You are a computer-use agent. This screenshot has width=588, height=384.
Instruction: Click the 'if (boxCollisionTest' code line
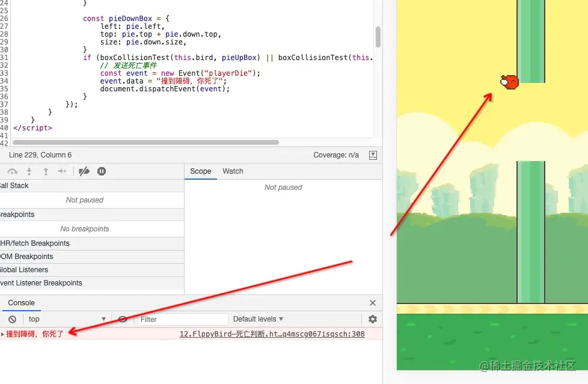click(228, 57)
